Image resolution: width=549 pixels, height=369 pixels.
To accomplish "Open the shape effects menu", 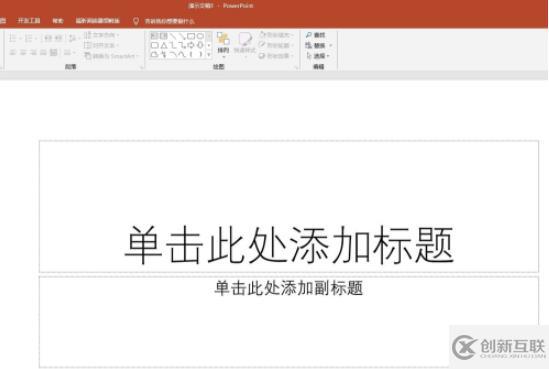I will click(x=276, y=56).
